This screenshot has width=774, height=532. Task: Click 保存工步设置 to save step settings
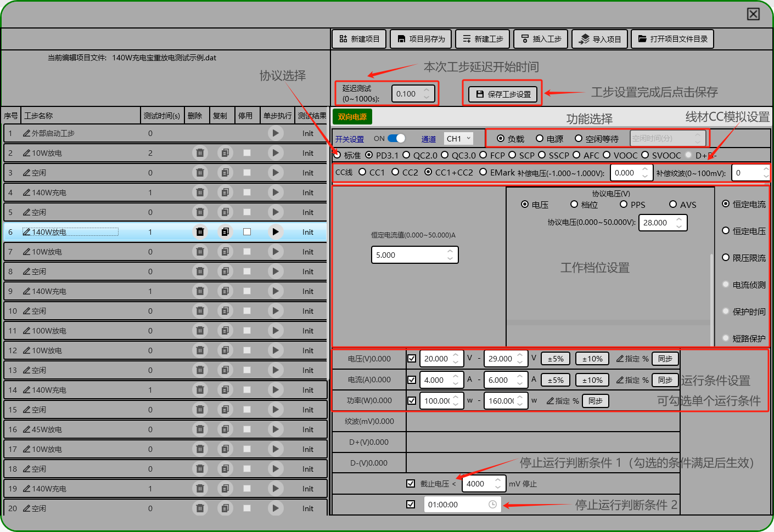pos(503,94)
